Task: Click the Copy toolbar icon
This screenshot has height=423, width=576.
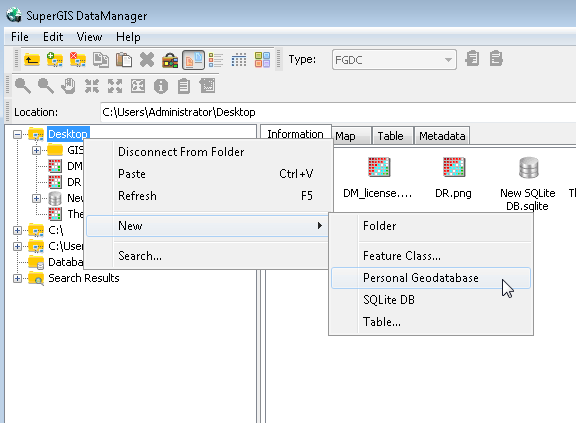Action: [x=101, y=59]
